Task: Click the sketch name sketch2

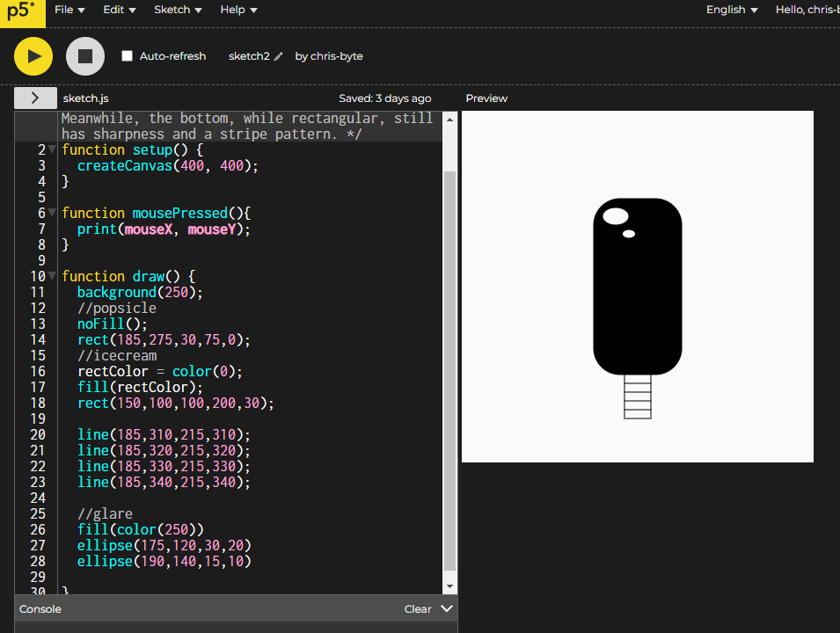Action: coord(249,56)
